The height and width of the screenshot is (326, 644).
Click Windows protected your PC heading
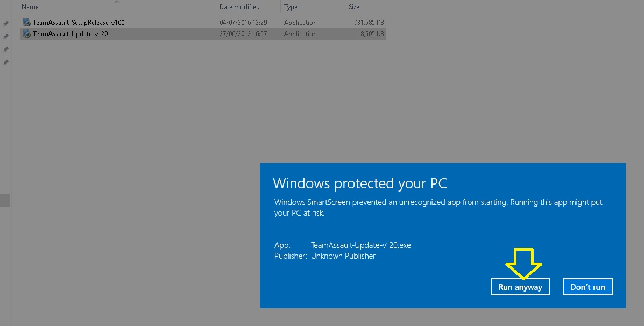click(x=360, y=183)
